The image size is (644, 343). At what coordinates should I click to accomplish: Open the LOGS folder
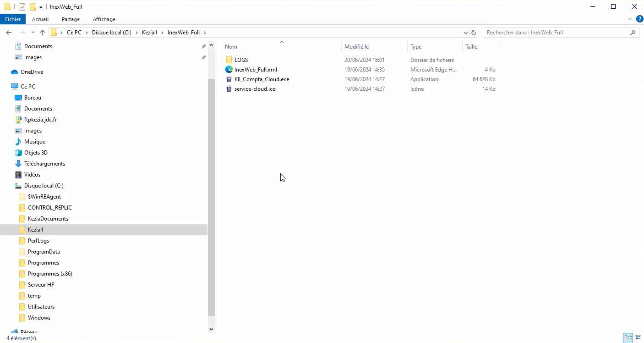coord(241,60)
